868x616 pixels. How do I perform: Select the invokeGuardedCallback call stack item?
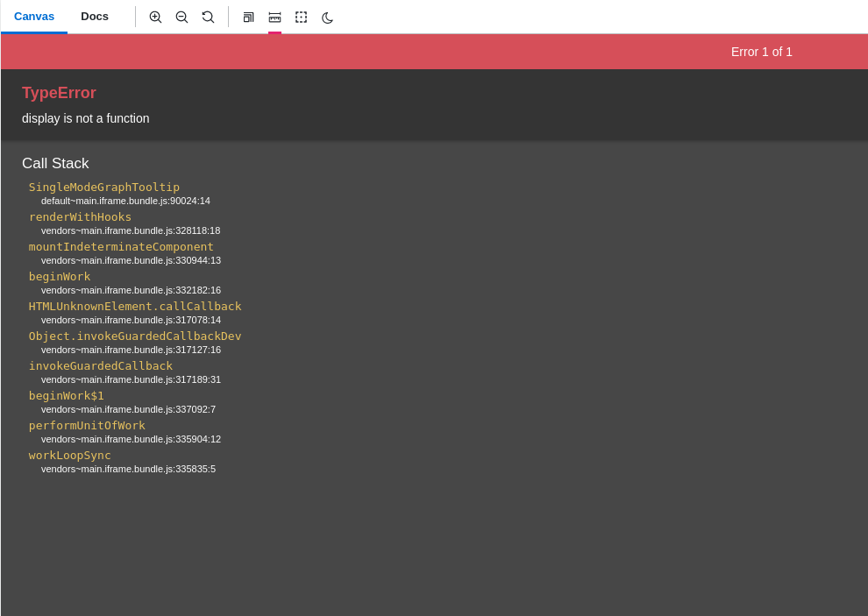(100, 365)
